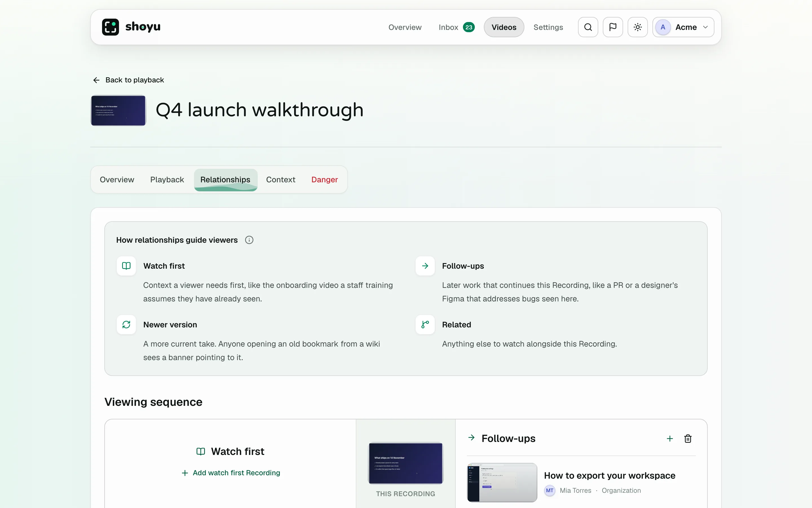The width and height of the screenshot is (812, 508).
Task: Open the Context tab
Action: pos(281,179)
